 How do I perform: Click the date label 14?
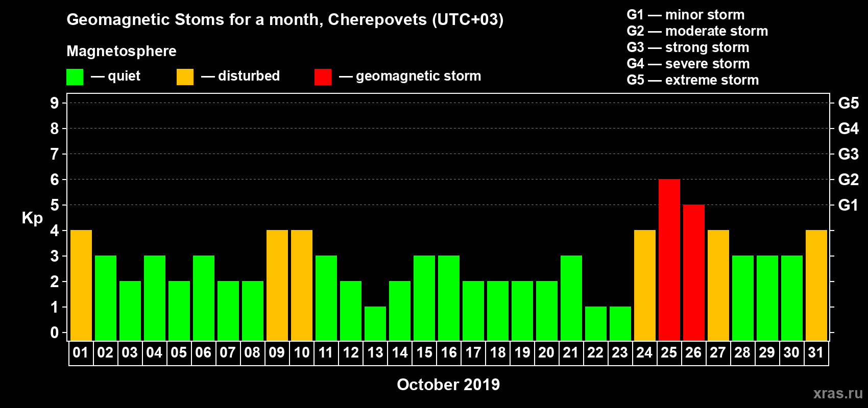(x=400, y=353)
